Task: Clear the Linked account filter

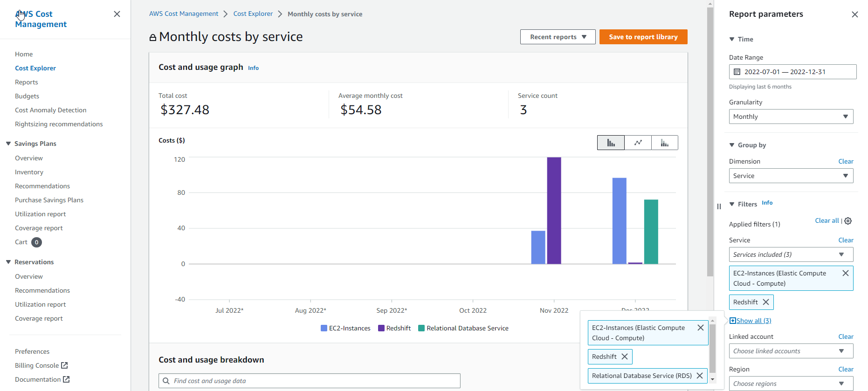Action: (846, 336)
